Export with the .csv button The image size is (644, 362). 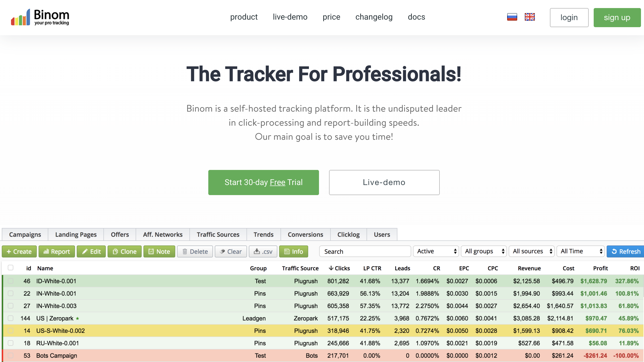[x=263, y=251]
